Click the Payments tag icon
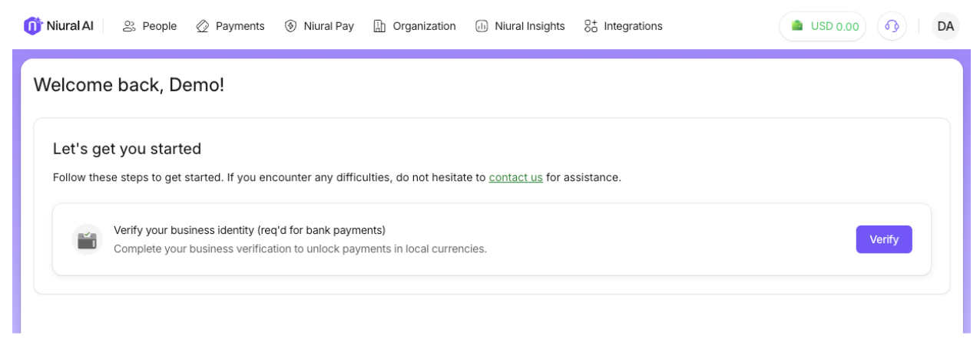Screen dimensions: 980x339 203,26
